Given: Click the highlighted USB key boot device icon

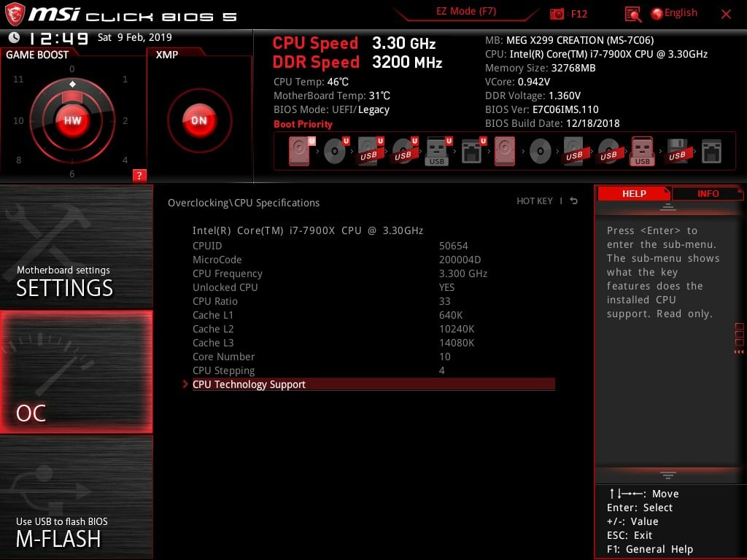Looking at the screenshot, I should (643, 152).
